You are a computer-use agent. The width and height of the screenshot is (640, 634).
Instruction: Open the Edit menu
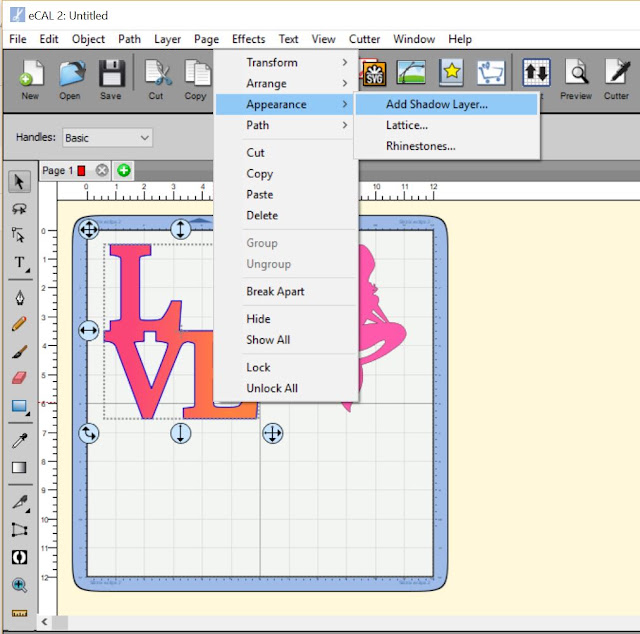[49, 39]
